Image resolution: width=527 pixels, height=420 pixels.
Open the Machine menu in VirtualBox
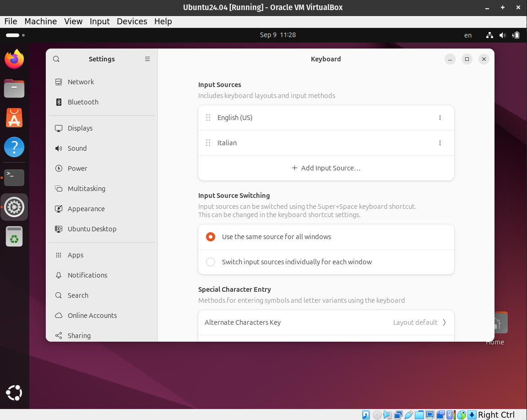[x=41, y=22]
